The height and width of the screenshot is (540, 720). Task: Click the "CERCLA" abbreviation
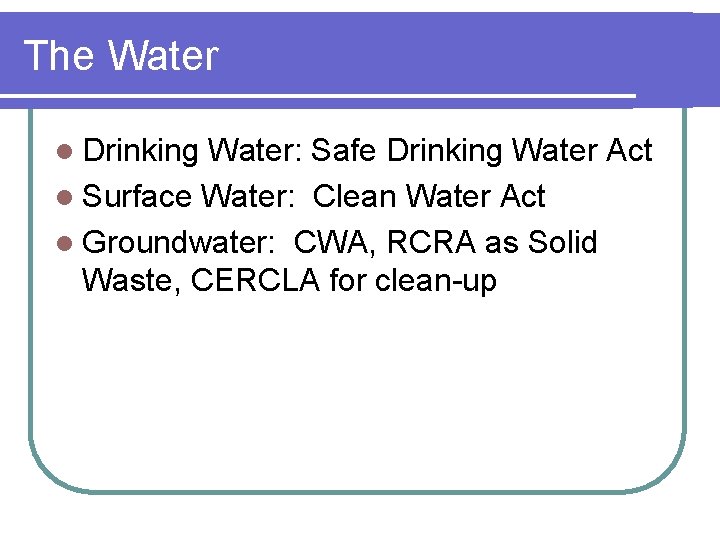(255, 280)
